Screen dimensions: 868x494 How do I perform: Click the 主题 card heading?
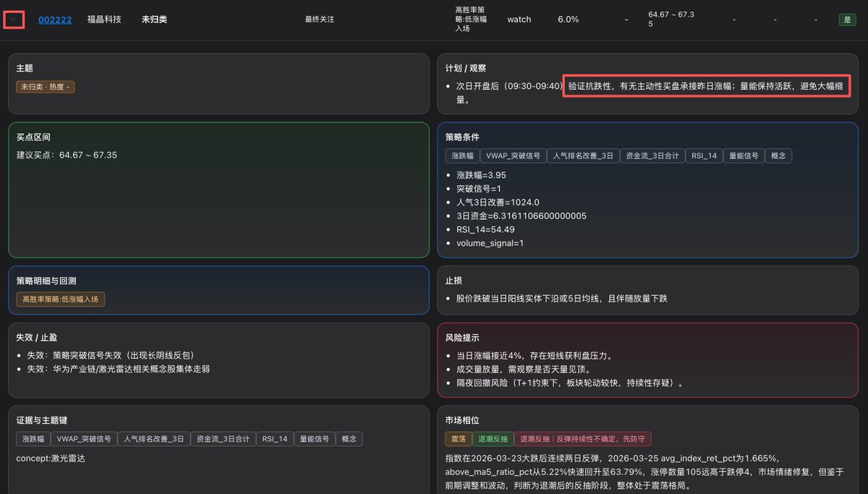point(25,68)
